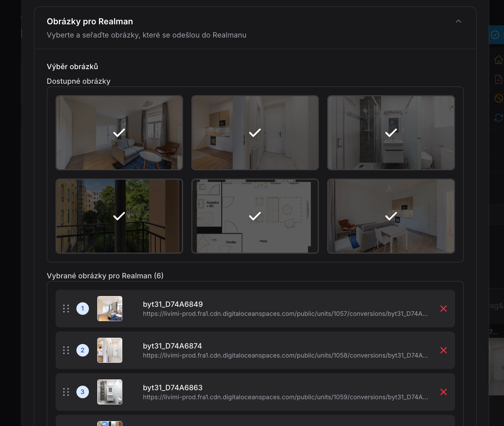
Task: Click drag handle of byt31_D74A6863 row
Action: click(x=66, y=392)
